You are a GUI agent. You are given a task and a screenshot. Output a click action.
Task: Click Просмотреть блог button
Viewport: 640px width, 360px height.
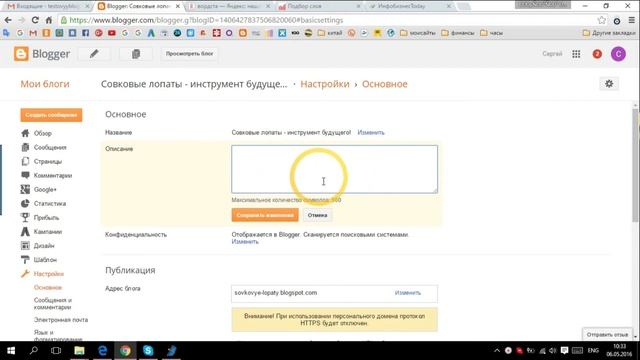point(189,54)
